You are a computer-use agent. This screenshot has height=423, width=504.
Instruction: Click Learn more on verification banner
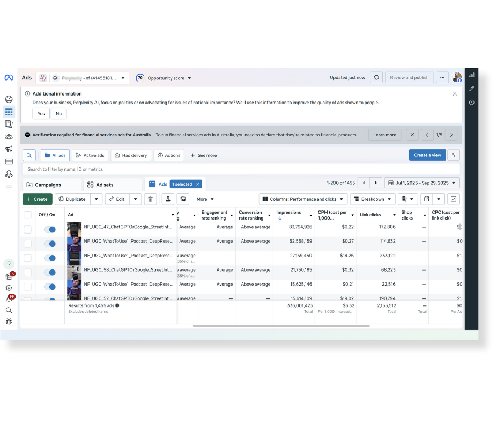pyautogui.click(x=384, y=135)
